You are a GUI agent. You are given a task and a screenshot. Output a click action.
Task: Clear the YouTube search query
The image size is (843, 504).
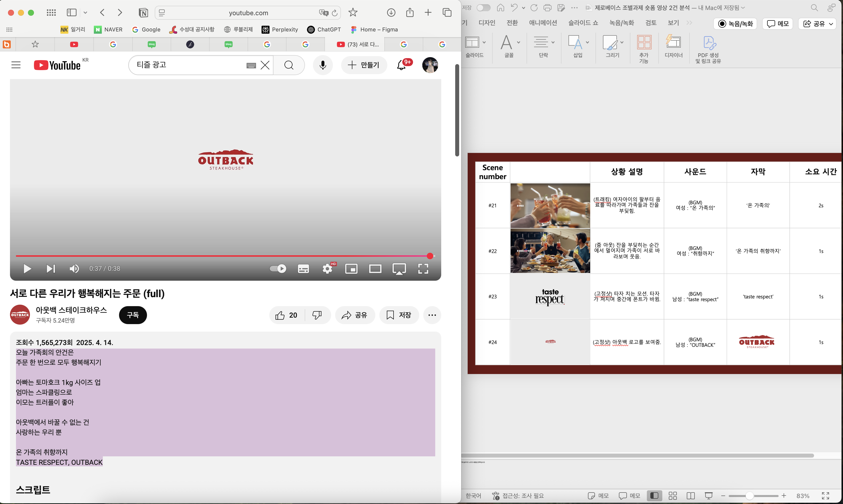[265, 65]
